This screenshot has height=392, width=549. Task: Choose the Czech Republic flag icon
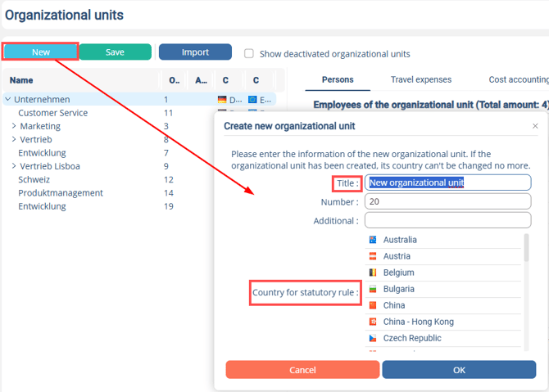(373, 338)
